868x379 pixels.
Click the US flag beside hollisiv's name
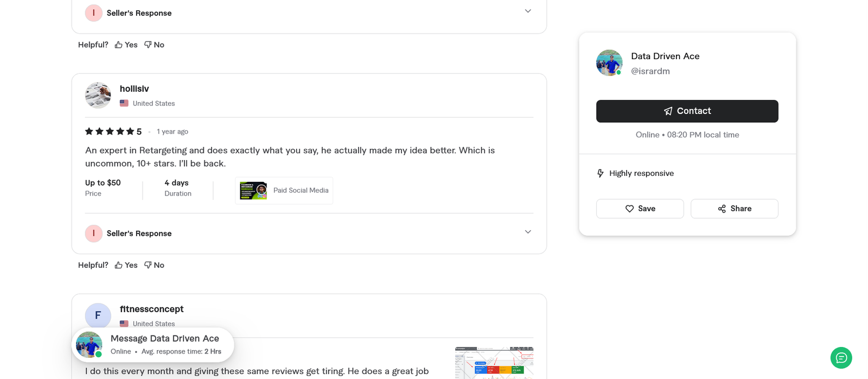point(124,103)
